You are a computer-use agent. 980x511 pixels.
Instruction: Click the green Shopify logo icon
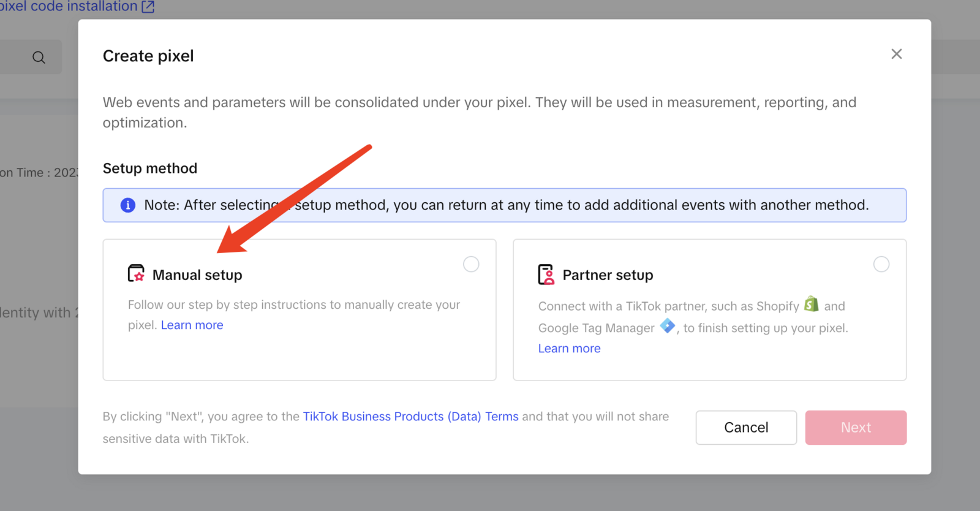(812, 304)
